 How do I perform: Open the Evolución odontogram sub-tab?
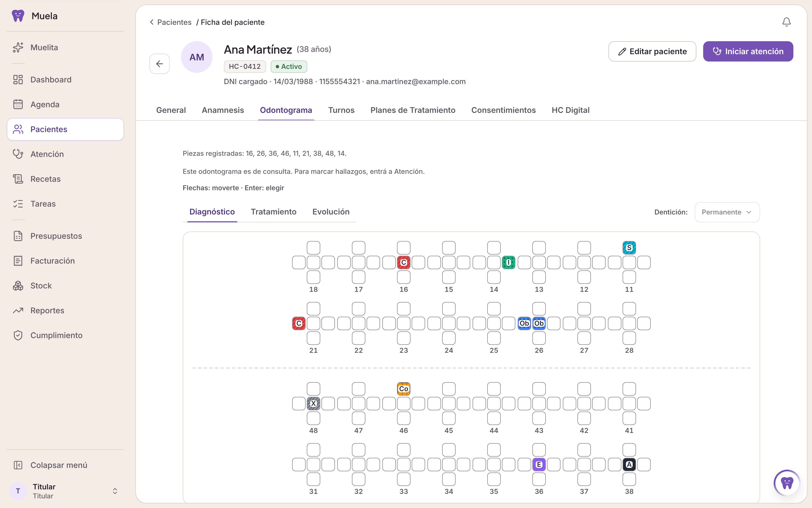[x=331, y=212]
